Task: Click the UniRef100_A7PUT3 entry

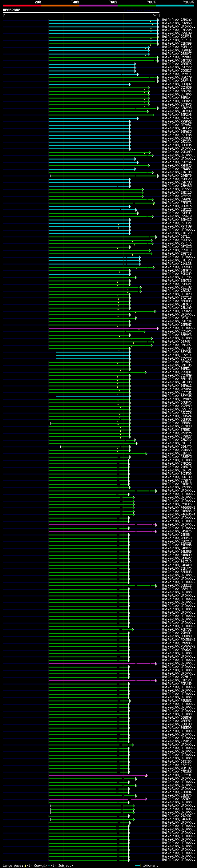Action: click(177, 203)
